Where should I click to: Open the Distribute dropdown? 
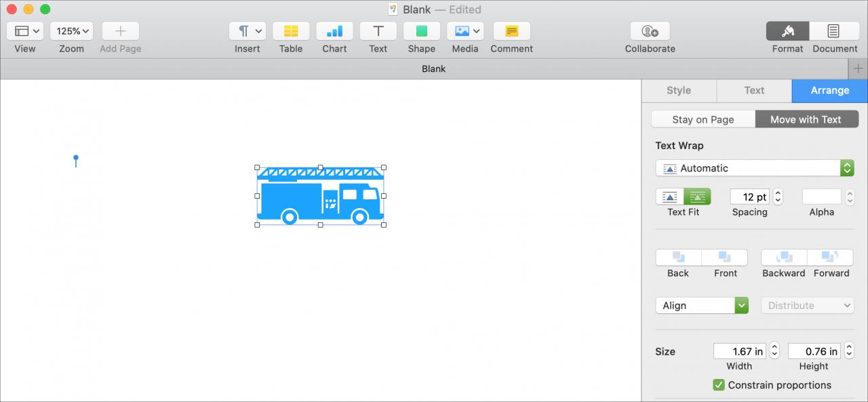(x=808, y=306)
